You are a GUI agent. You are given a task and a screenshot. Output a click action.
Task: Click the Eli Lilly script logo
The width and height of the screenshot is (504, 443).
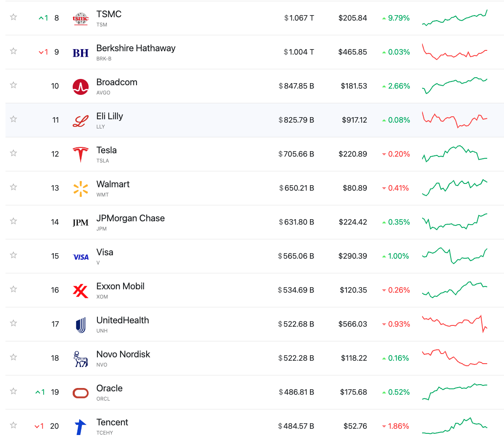point(80,121)
